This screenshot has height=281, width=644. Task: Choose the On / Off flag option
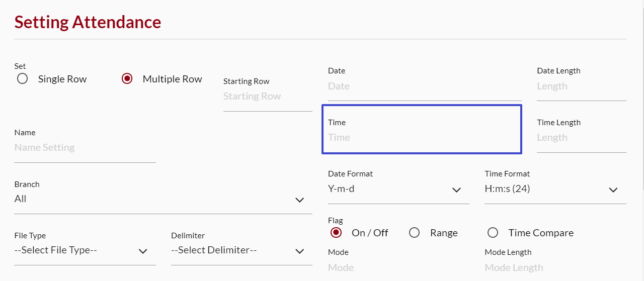pyautogui.click(x=336, y=233)
